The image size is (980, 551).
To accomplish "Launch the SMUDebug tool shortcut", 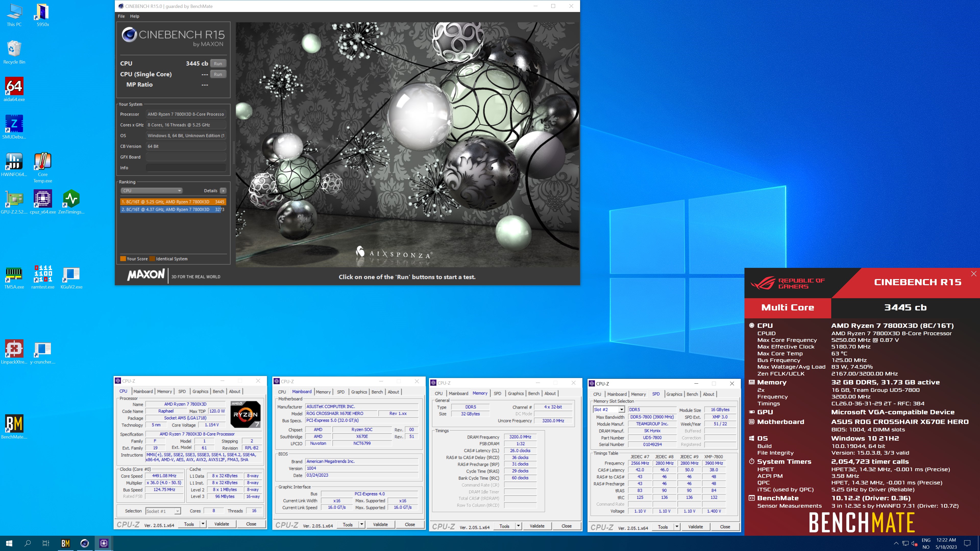I will coord(14,127).
